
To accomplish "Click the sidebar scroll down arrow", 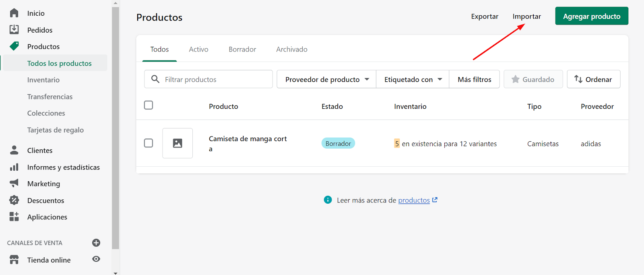I will (x=116, y=273).
